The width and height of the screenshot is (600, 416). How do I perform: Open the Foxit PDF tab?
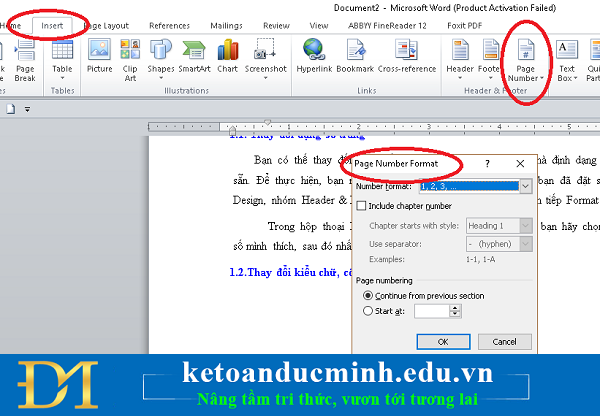click(x=465, y=26)
